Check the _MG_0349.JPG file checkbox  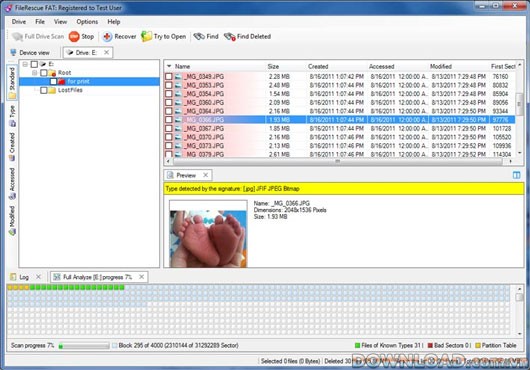[x=169, y=77]
